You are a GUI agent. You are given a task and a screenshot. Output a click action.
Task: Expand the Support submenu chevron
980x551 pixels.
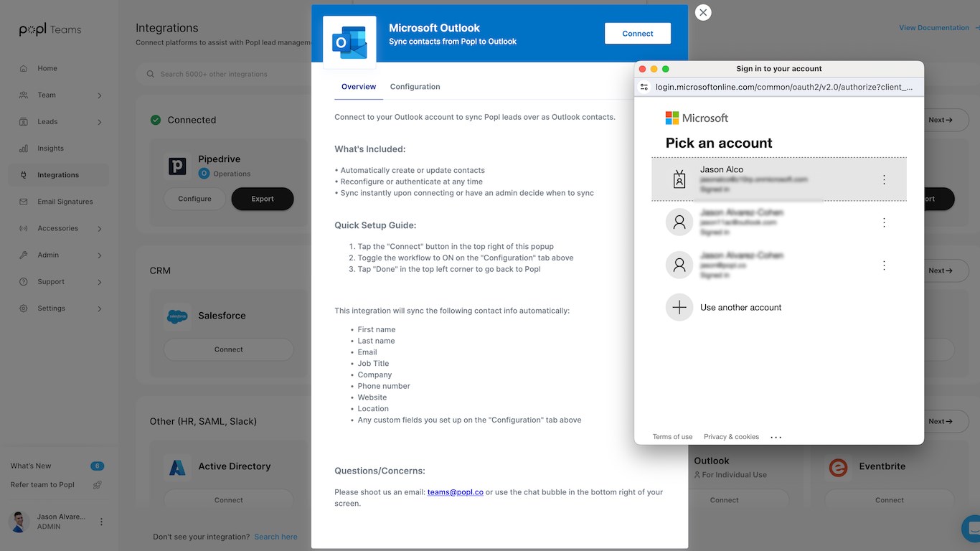coord(100,282)
